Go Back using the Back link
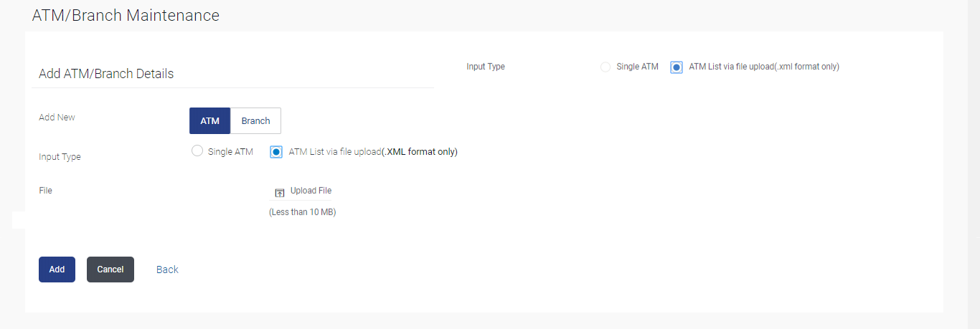Viewport: 980px width, 329px height. [x=167, y=270]
